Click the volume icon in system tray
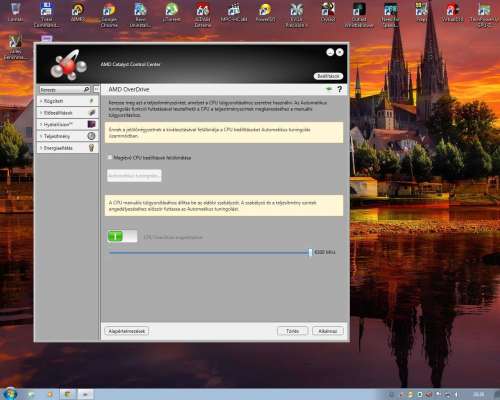500x400 pixels. (457, 395)
